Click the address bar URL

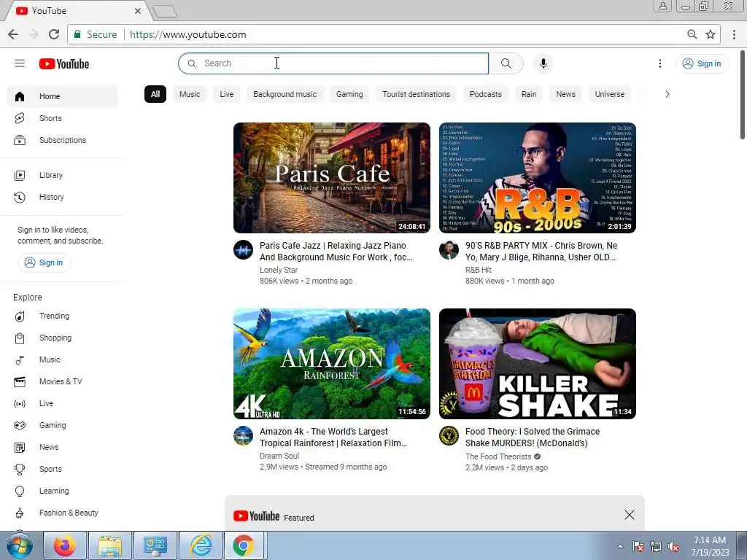coord(187,34)
